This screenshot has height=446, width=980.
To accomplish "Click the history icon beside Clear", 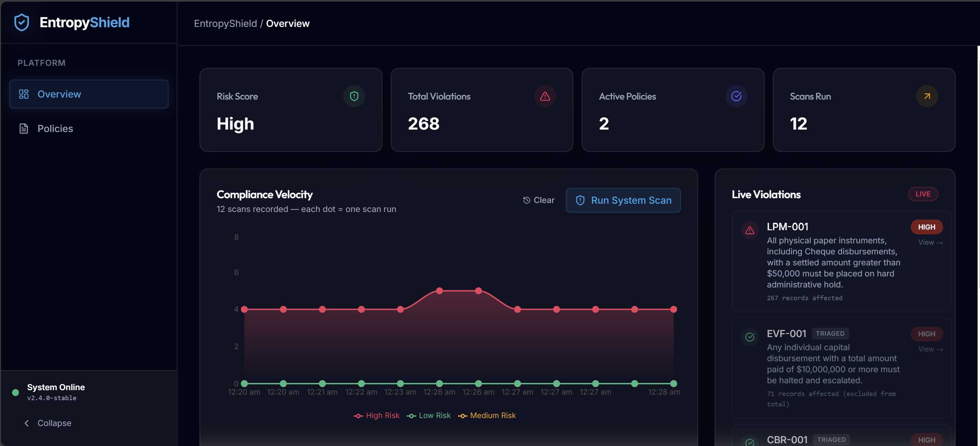I will tap(527, 200).
